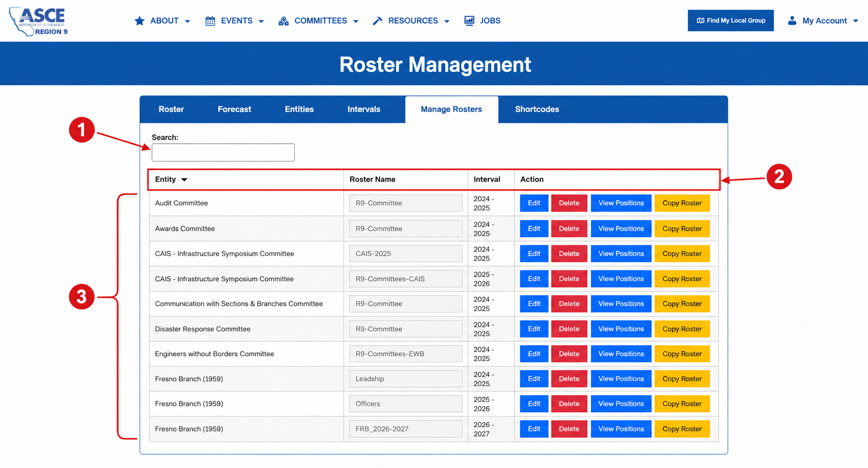
Task: Copy Roster for Engineers without Borders
Action: pyautogui.click(x=682, y=354)
